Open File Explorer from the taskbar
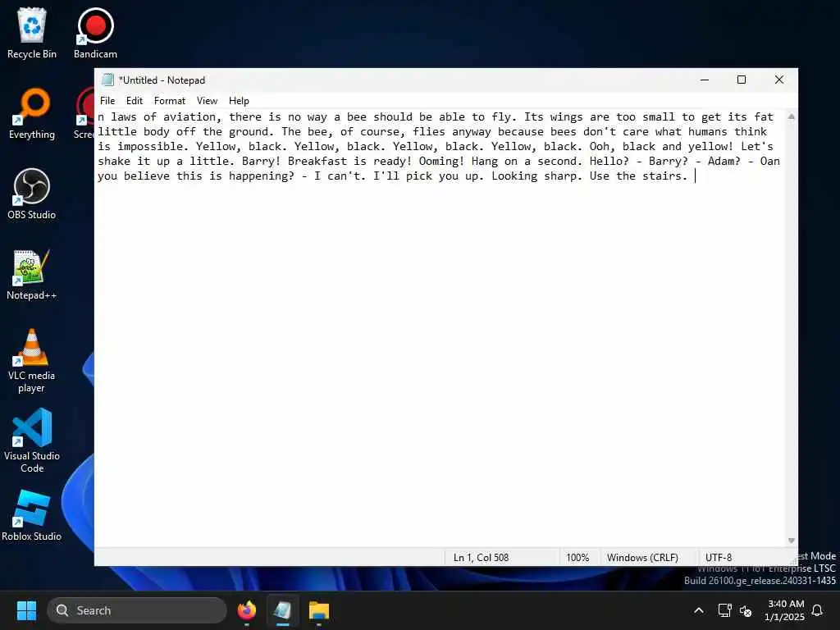This screenshot has height=630, width=840. pyautogui.click(x=319, y=610)
